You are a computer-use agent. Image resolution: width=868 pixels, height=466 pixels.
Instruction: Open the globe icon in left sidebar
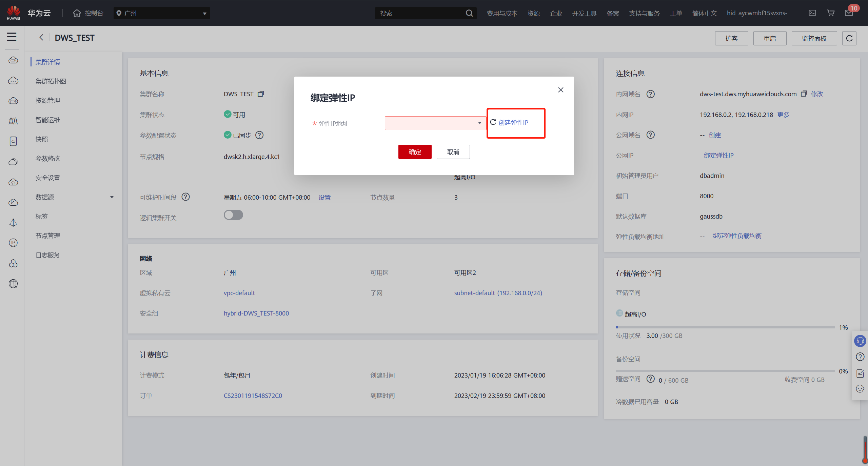pos(13,284)
